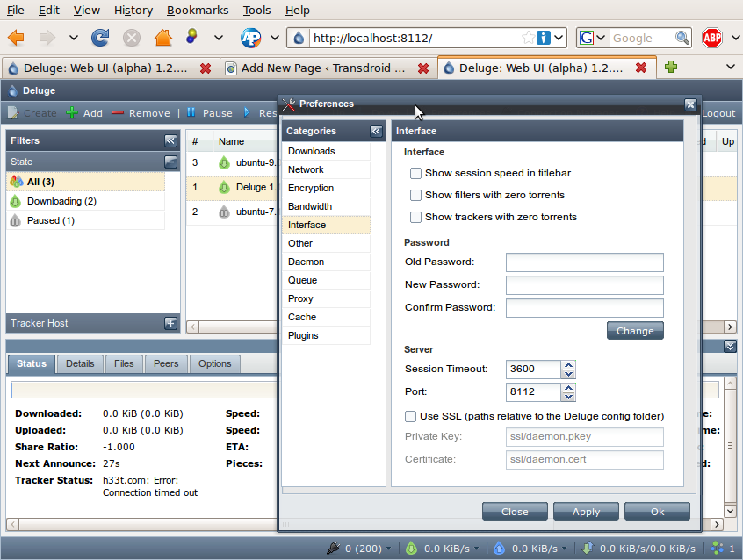Increase Session Timeout with up arrow
The image size is (743, 560).
click(x=568, y=364)
